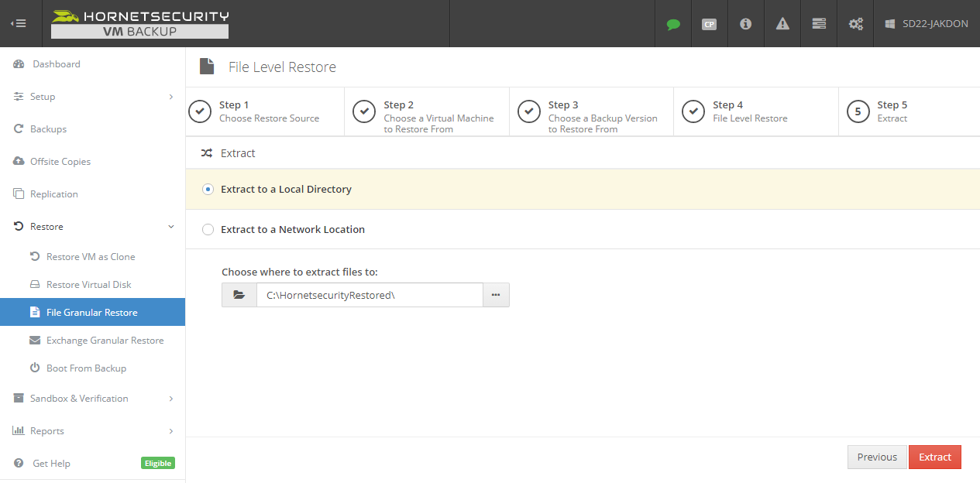The width and height of the screenshot is (980, 483).
Task: Collapse the sidebar using the hamburger icon
Action: (19, 23)
